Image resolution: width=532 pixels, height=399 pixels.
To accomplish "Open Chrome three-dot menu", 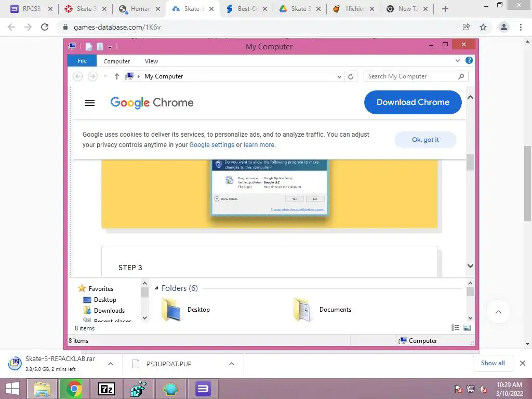I will (521, 27).
